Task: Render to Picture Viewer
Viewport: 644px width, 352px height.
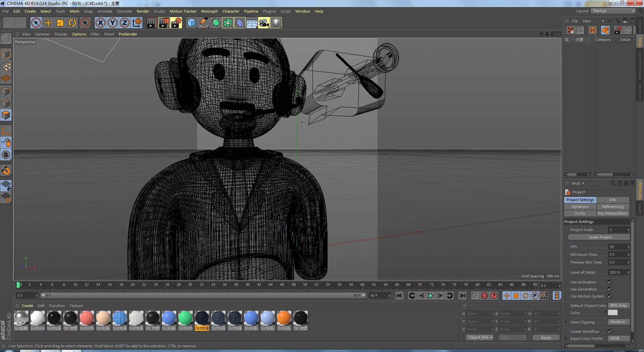Action: [x=164, y=23]
